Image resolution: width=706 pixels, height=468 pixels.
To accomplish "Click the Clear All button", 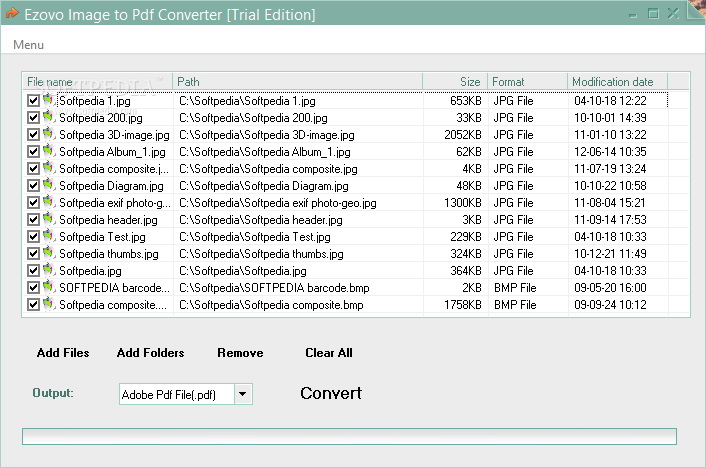I will 329,353.
